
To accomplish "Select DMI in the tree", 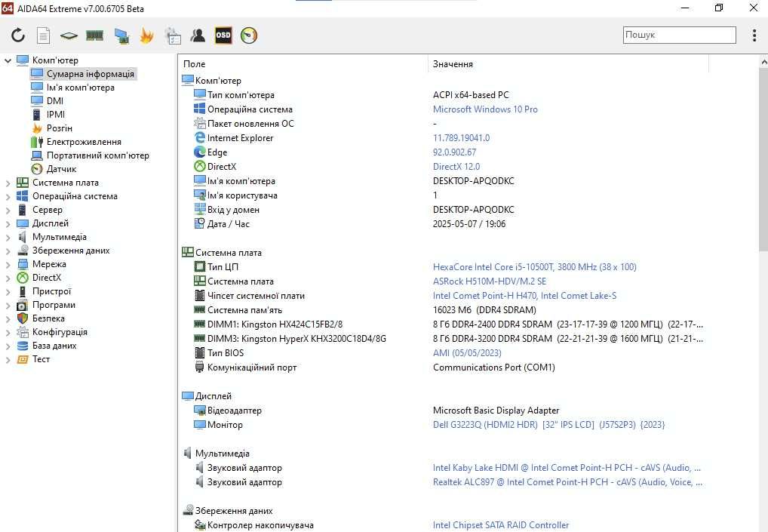I will point(55,101).
